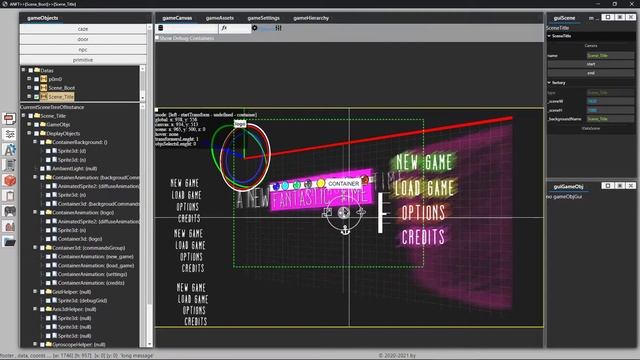Click the fx function field in canvas toolbar
Screen dimensions: 640x360
point(235,28)
